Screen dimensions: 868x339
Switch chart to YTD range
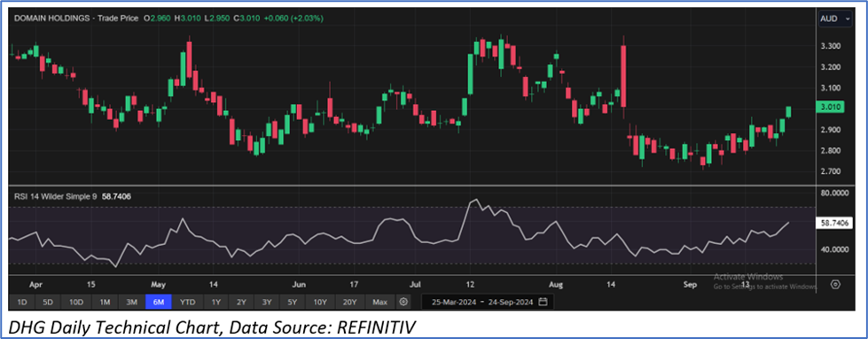[188, 302]
